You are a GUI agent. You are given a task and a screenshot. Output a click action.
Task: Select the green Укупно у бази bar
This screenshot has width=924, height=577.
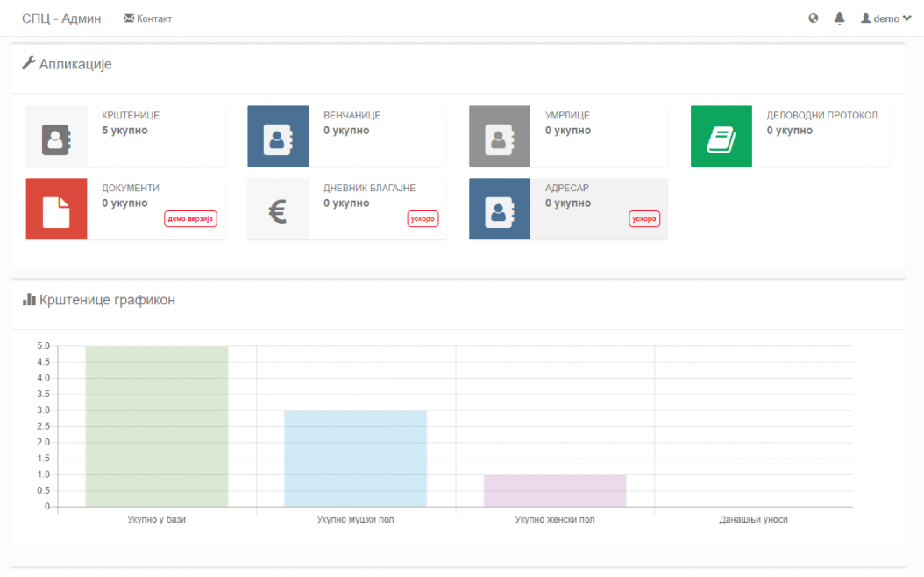[157, 426]
